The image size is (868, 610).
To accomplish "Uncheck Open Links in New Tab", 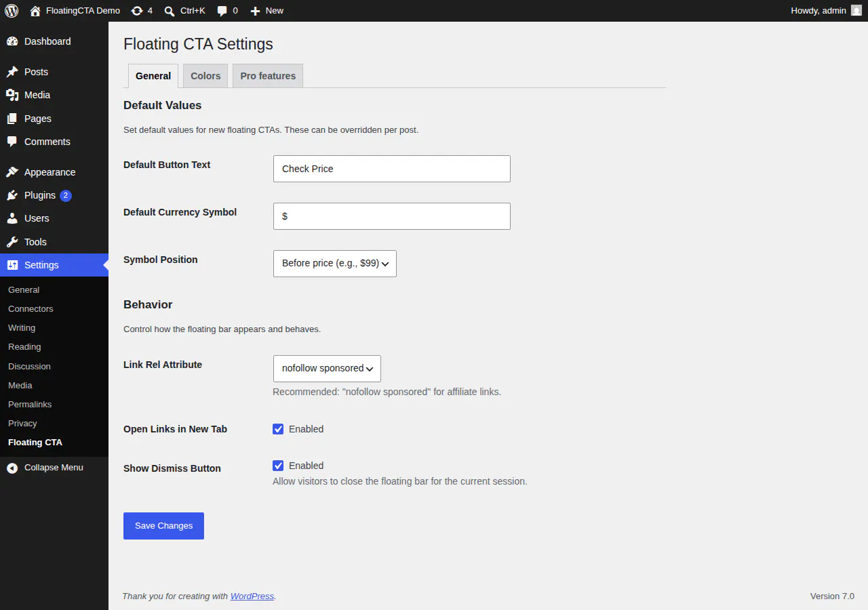I will click(278, 429).
